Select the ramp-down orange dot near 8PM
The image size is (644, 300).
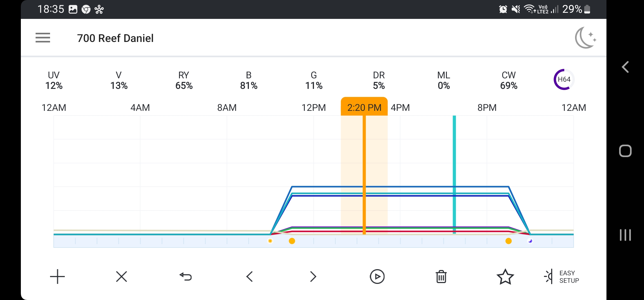point(508,241)
